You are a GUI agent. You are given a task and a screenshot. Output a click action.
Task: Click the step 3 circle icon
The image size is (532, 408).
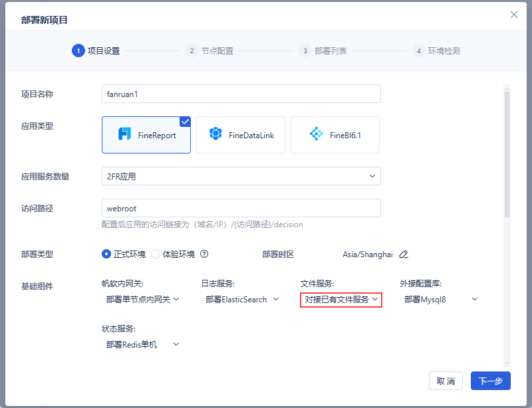click(305, 51)
